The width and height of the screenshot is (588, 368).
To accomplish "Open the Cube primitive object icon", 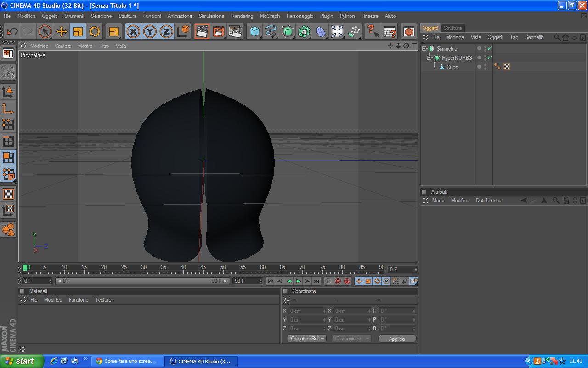I will pyautogui.click(x=254, y=31).
